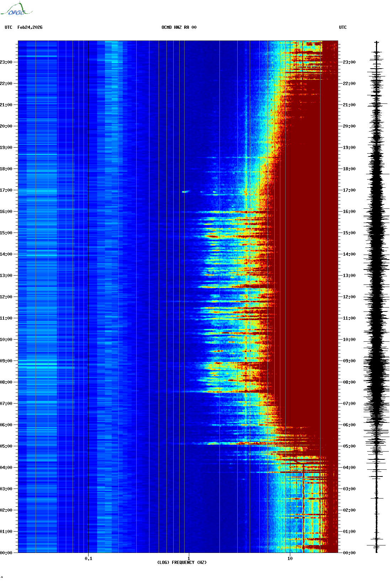Click the 00:00 label on the left time axis

(x=6, y=553)
